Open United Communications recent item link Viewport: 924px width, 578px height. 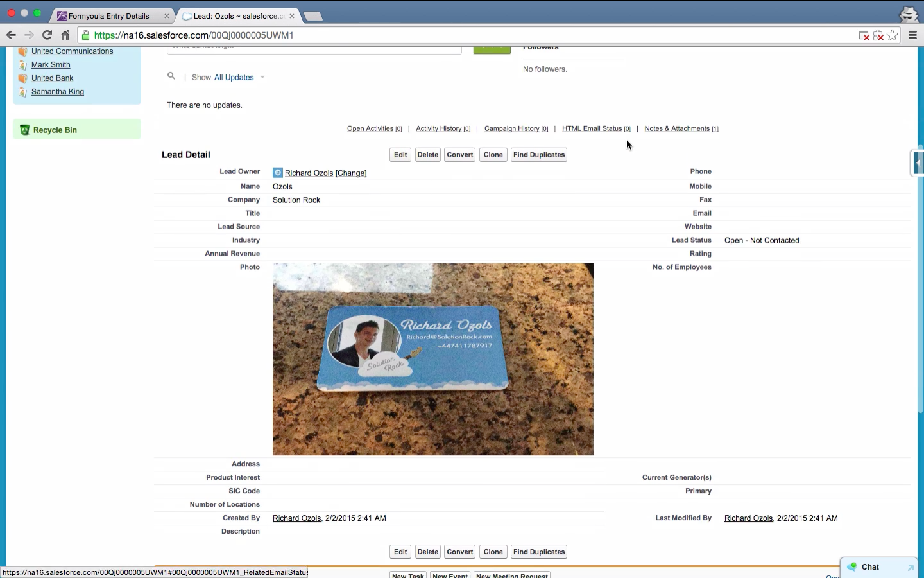tap(72, 51)
